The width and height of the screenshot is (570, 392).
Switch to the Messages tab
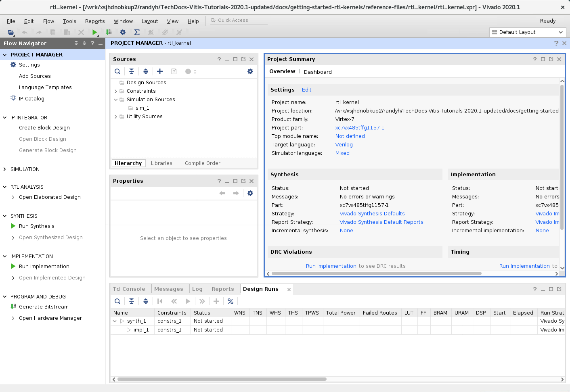tap(169, 289)
